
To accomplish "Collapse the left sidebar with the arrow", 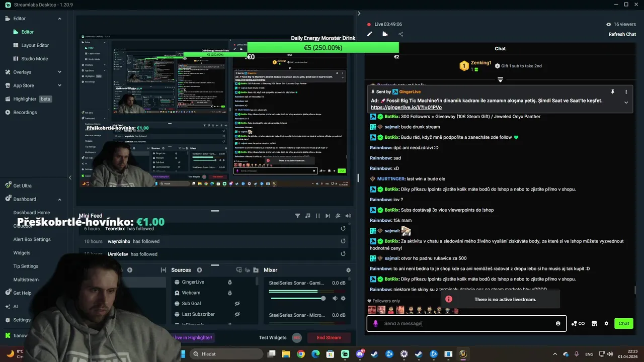I will [x=70, y=177].
